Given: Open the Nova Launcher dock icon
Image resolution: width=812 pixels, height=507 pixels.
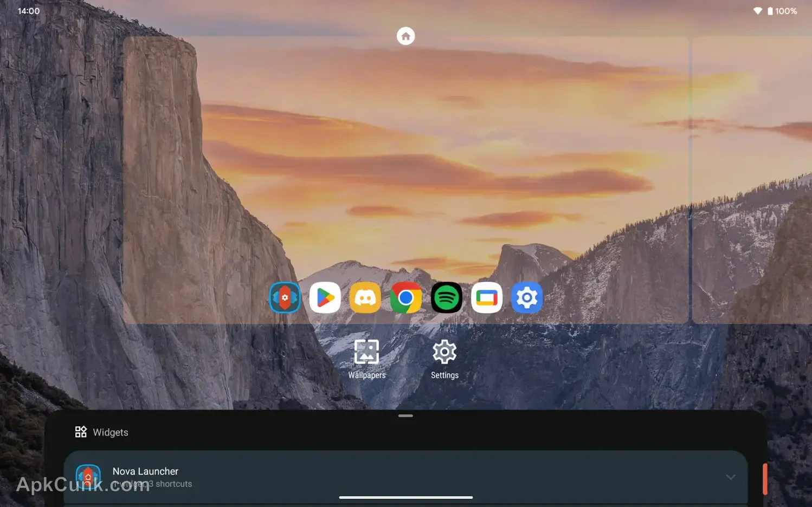Looking at the screenshot, I should coord(285,297).
